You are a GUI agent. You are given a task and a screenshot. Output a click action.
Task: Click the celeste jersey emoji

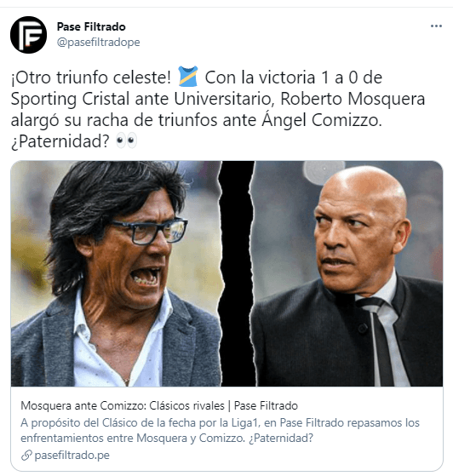point(188,77)
